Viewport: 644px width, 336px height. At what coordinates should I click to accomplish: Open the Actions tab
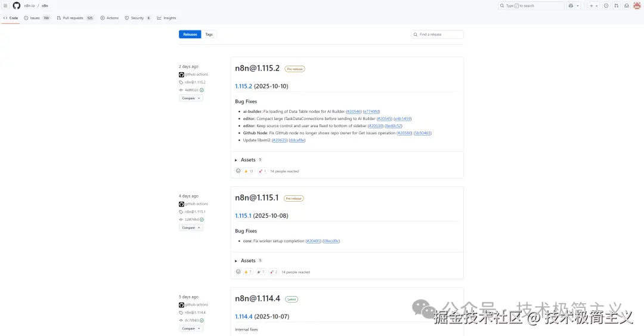tap(109, 18)
